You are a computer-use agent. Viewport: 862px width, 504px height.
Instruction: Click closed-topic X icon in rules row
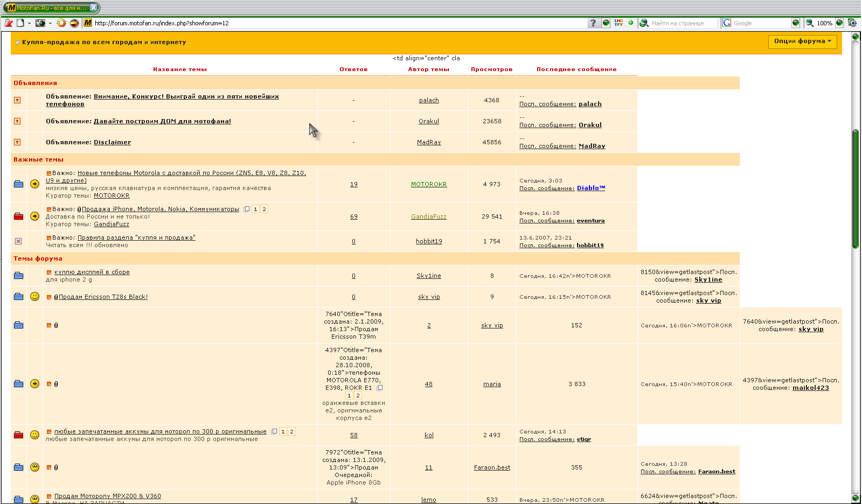pyautogui.click(x=18, y=241)
